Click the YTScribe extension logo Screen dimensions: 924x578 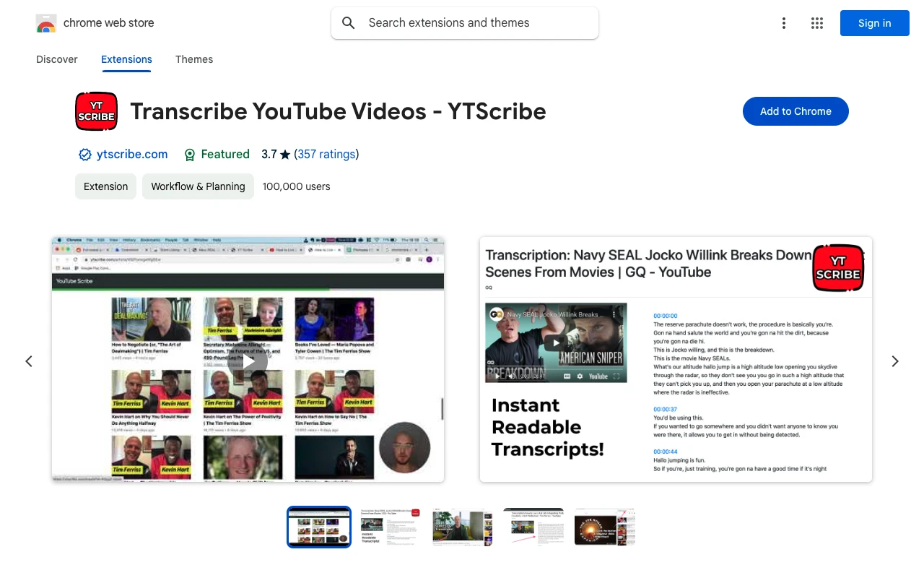pos(96,111)
